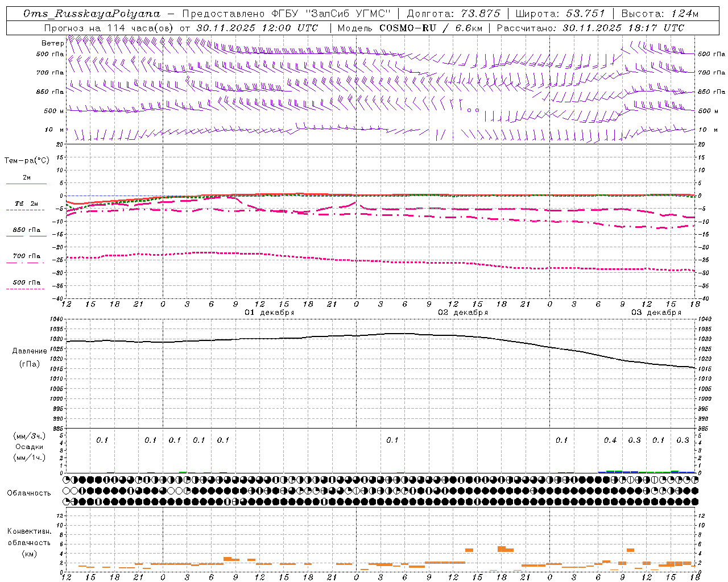Click the 'Облачность' cloud cover label
The width and height of the screenshot is (728, 582).
[x=29, y=493]
